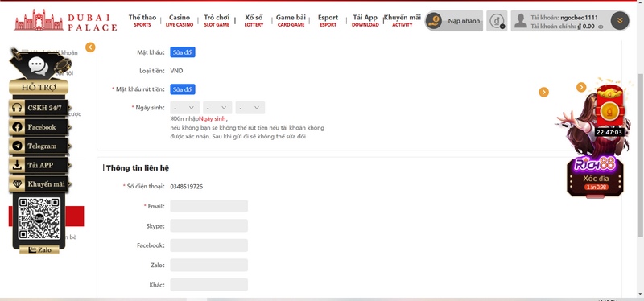Viewport: 644px width, 301px height.
Task: Click the 22:47:03 countdown timer
Action: (x=609, y=132)
